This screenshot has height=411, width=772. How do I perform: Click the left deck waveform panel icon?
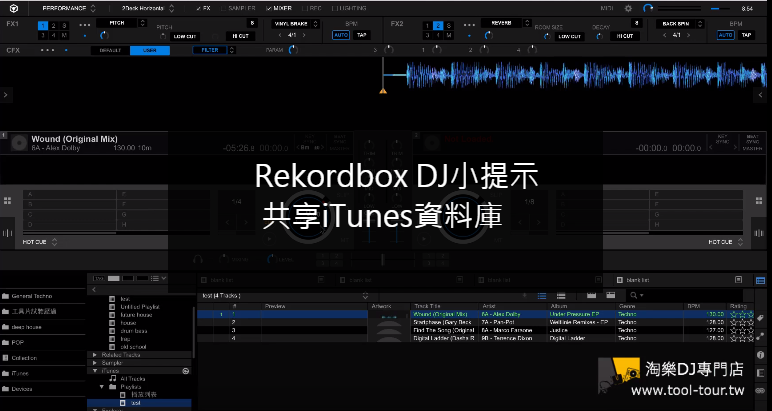[x=7, y=233]
